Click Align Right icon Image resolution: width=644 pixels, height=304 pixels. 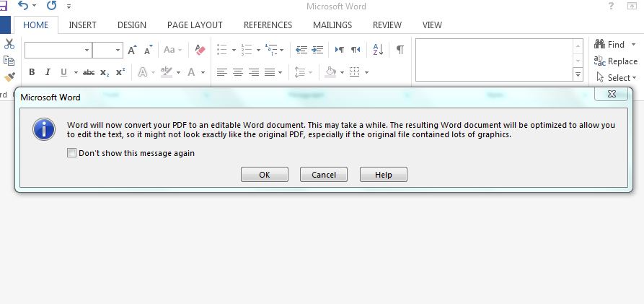254,72
